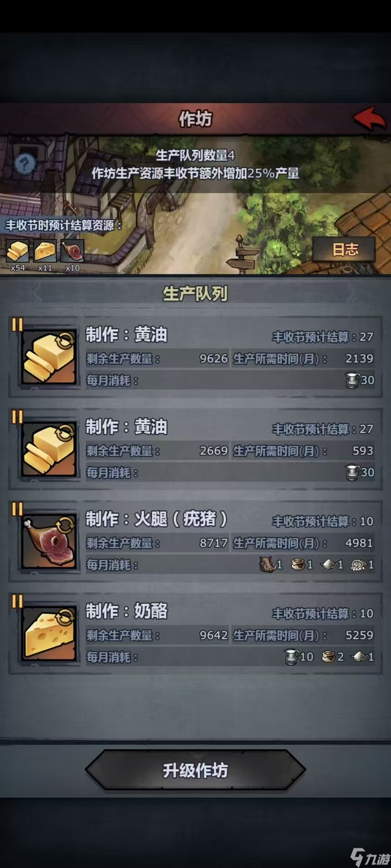Viewport: 391px width, 868px height.
Task: Toggle pause on second 黄油 queue
Action: click(x=17, y=417)
